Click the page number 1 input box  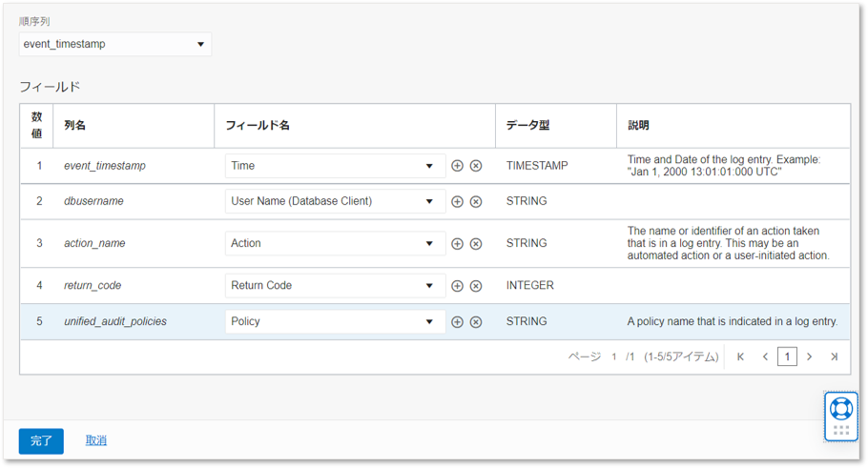(x=787, y=356)
